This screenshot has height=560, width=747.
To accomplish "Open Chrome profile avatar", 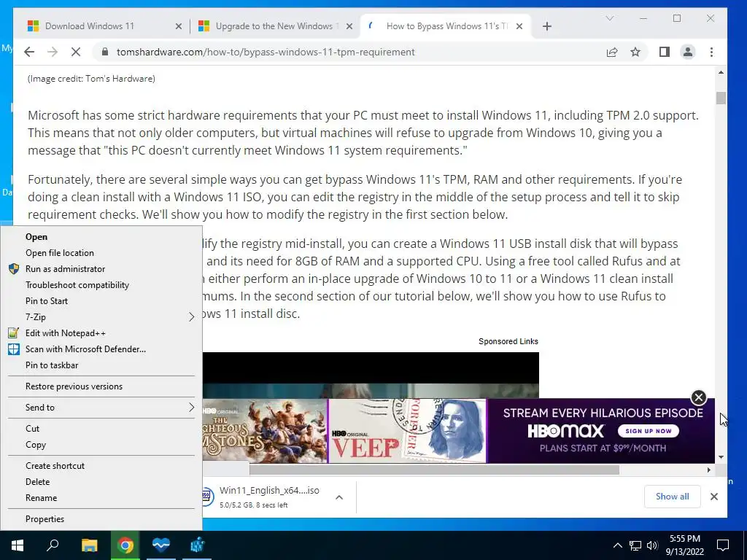I will (687, 52).
